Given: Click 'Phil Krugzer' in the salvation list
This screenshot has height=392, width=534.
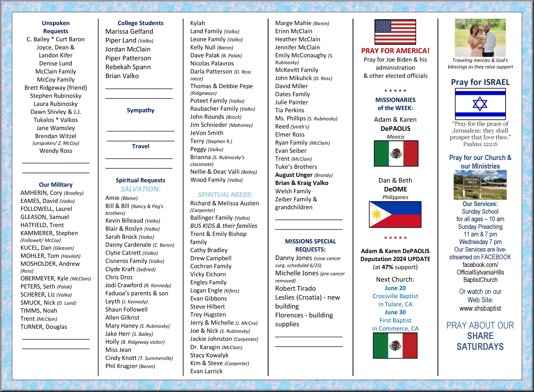Looking at the screenshot, I should [121, 366].
